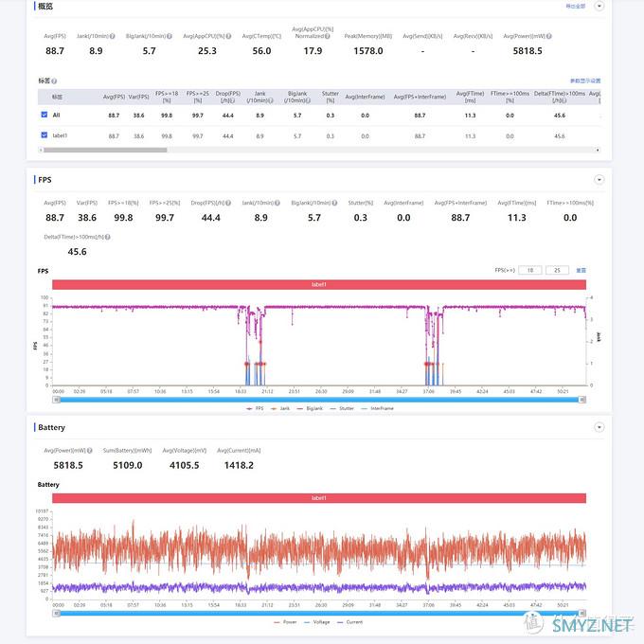Toggle Power series in Battery chart legend
This screenshot has height=644, width=644.
[x=285, y=622]
